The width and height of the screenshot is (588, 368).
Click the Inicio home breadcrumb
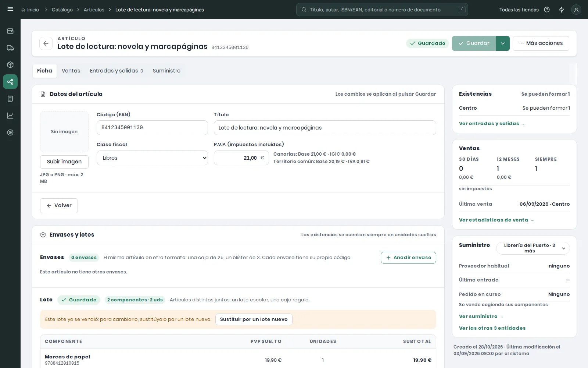point(30,10)
